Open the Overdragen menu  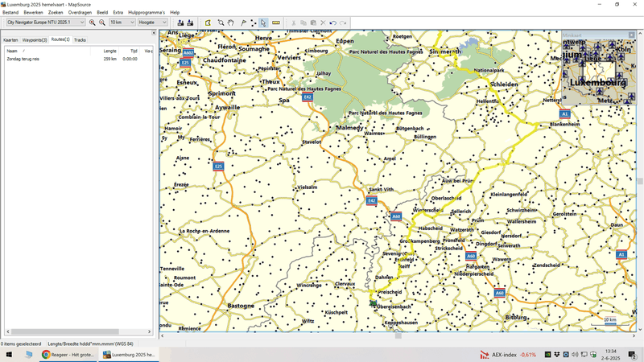(80, 12)
